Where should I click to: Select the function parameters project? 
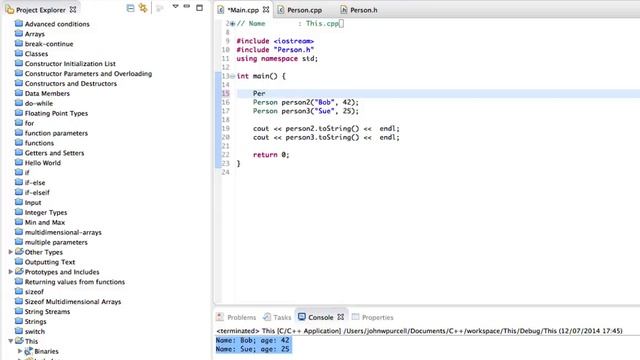[x=56, y=133]
